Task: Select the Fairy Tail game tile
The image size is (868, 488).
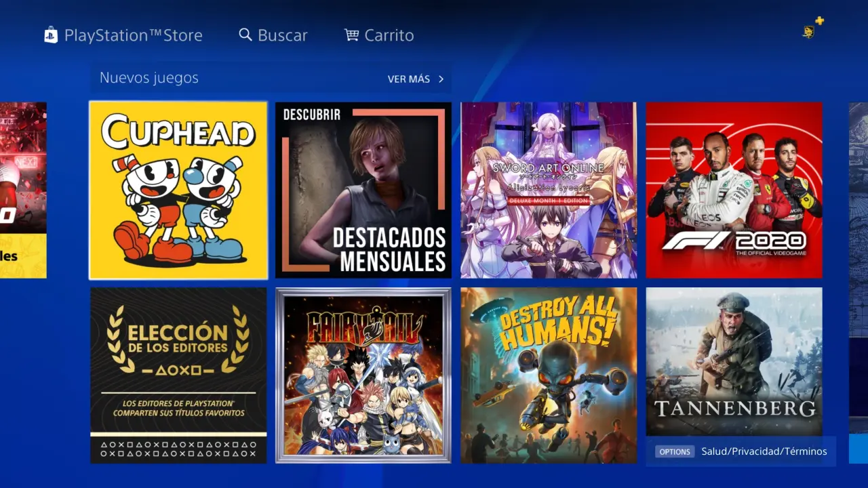Action: coord(363,375)
